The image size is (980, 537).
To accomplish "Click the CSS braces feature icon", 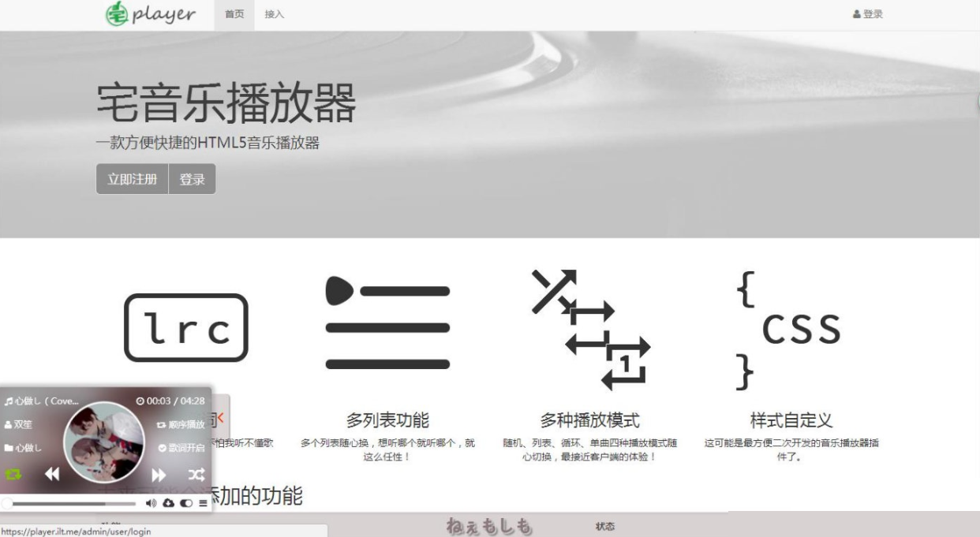I will (x=789, y=330).
